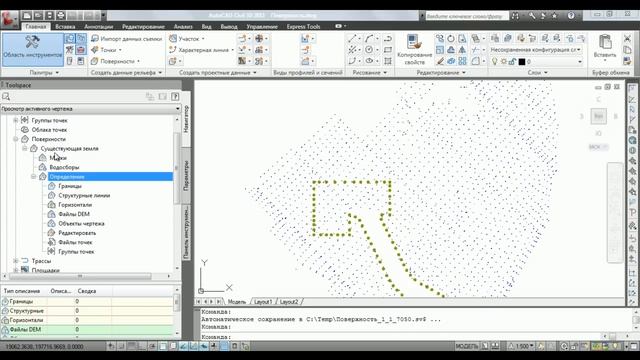640x360 pixels.
Task: Click the Favorites star icon in title bar
Action: tap(554, 16)
